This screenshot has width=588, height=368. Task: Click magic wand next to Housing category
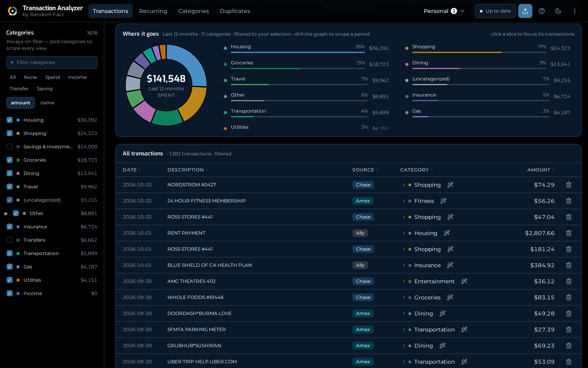coord(447,233)
